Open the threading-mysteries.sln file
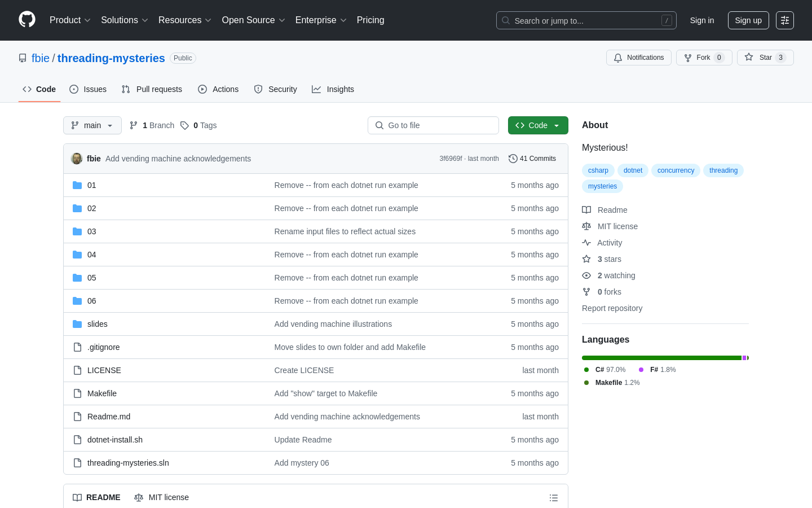Screen dimensions: 812x508 128,463
